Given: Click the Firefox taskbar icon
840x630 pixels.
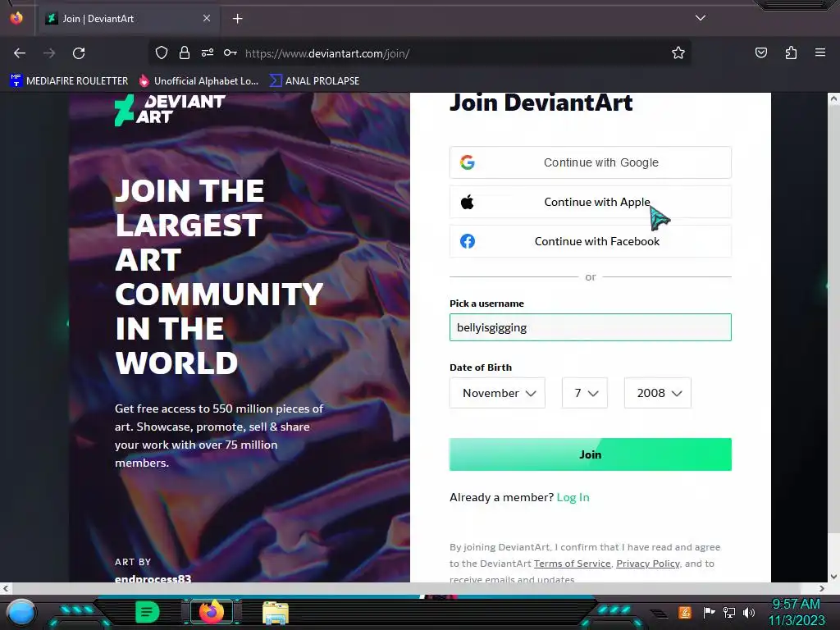Looking at the screenshot, I should click(x=212, y=612).
